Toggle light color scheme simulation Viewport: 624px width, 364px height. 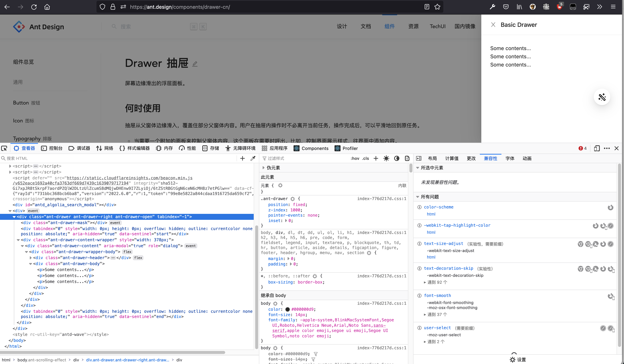(386, 158)
